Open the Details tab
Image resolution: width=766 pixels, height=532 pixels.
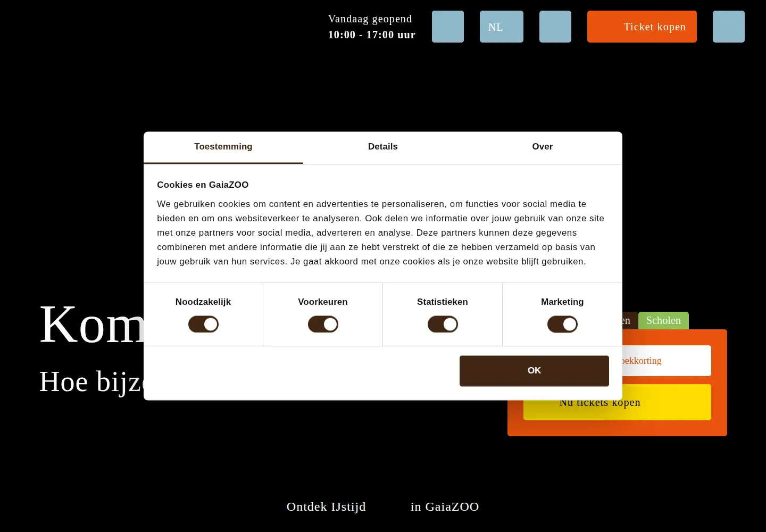(x=383, y=147)
